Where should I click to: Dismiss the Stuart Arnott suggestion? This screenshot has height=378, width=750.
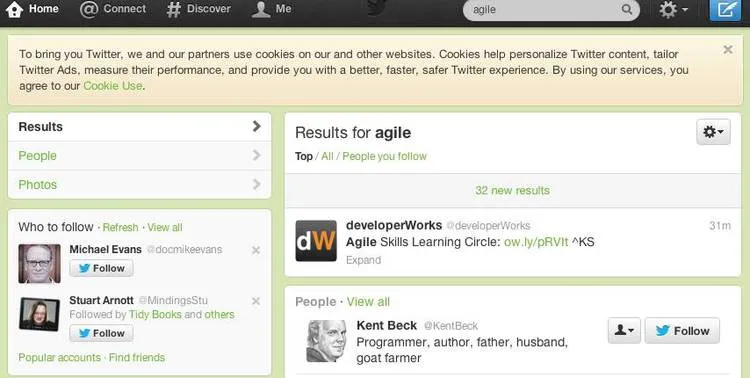pos(256,301)
